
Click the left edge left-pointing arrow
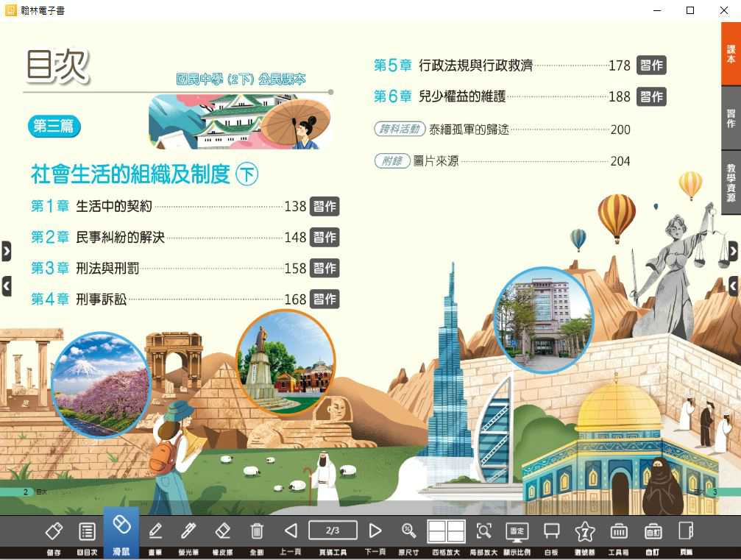(6, 286)
